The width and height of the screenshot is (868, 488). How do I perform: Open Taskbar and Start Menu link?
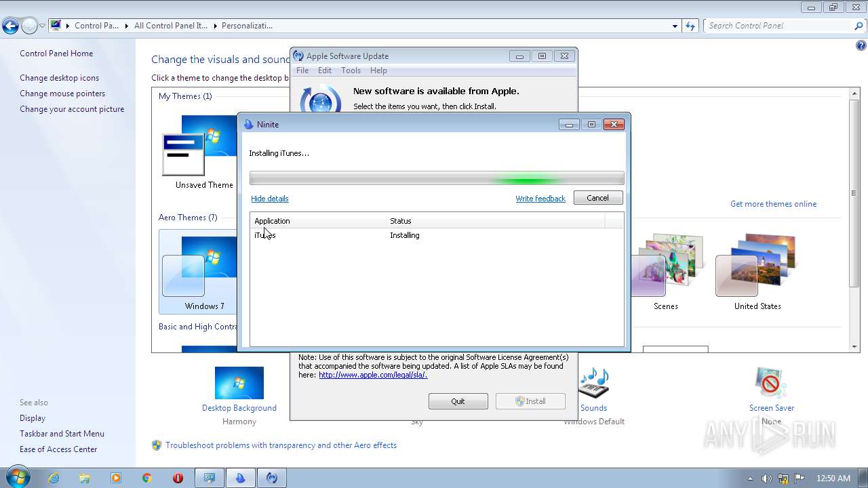(62, 434)
